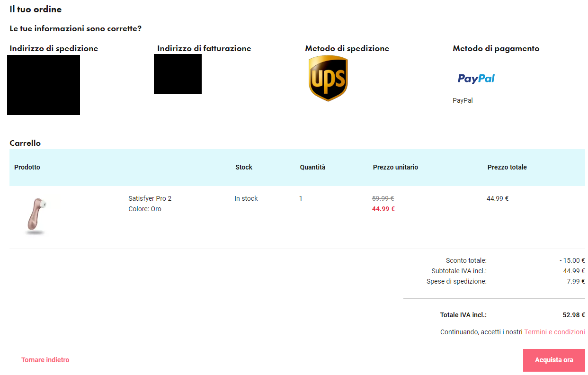Click the Prodotto column header
588x375 pixels.
point(27,167)
